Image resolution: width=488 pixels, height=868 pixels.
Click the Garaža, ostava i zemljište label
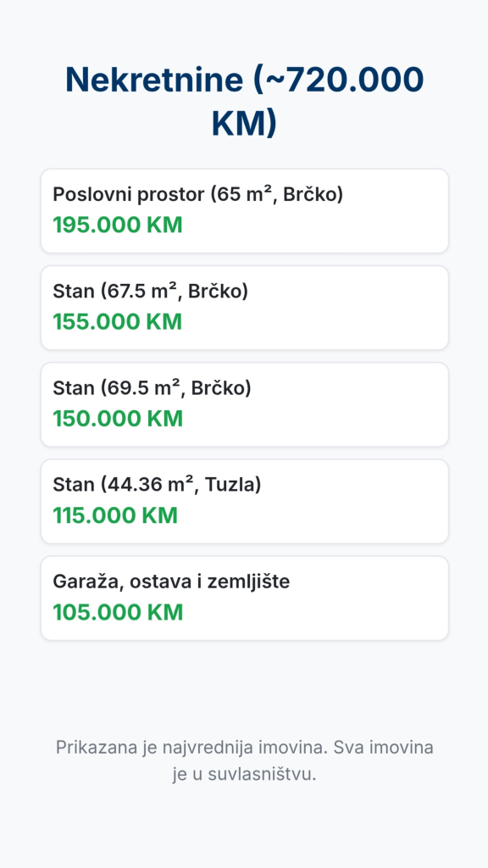click(171, 582)
